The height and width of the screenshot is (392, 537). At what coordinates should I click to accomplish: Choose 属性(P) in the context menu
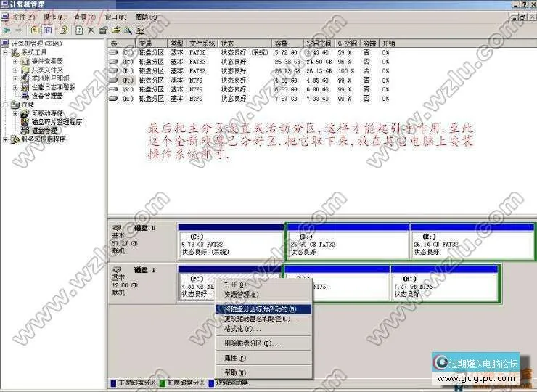point(263,358)
